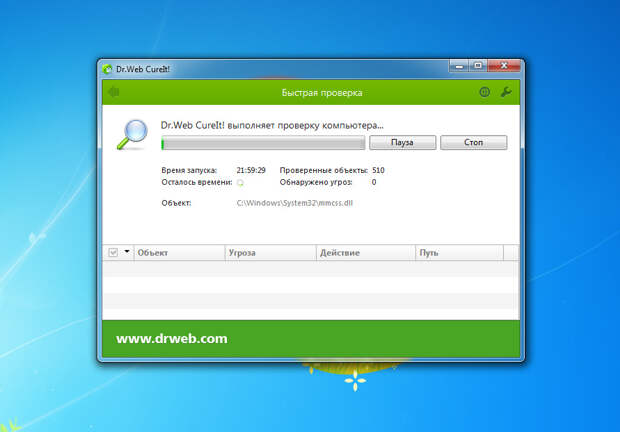Sort by the Путь column header
The image size is (620, 432).
(x=459, y=253)
